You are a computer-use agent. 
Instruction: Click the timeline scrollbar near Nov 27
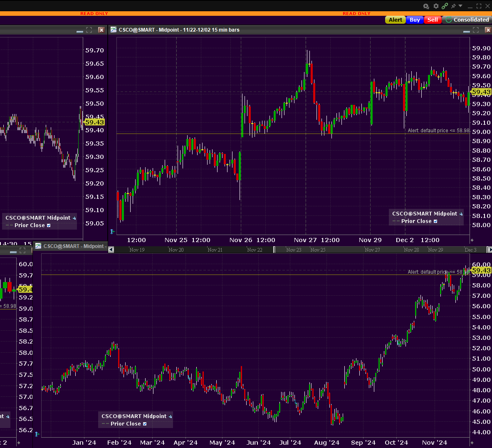(372, 250)
